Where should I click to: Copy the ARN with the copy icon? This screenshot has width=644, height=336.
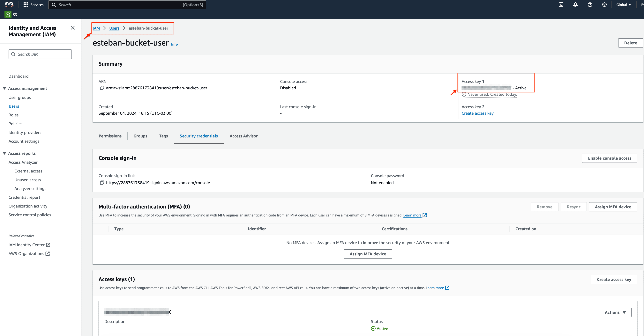102,88
